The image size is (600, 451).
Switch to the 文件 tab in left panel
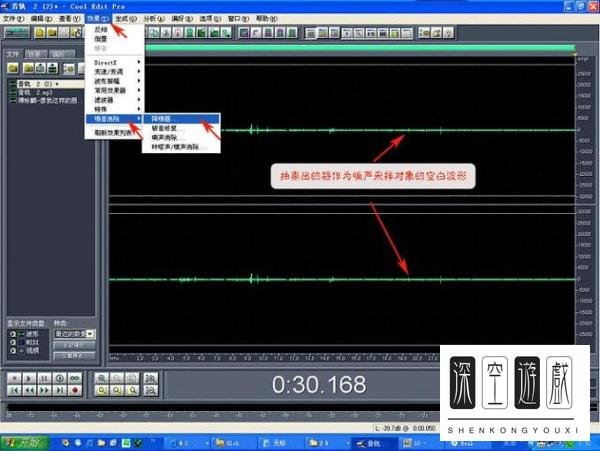click(13, 54)
